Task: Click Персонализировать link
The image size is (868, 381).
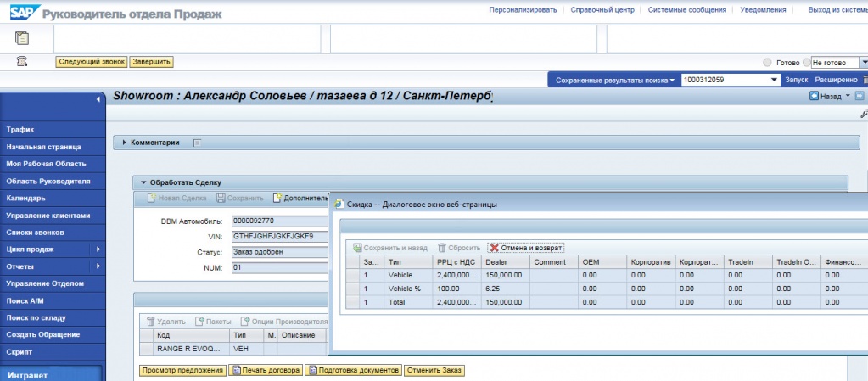Action: (523, 10)
